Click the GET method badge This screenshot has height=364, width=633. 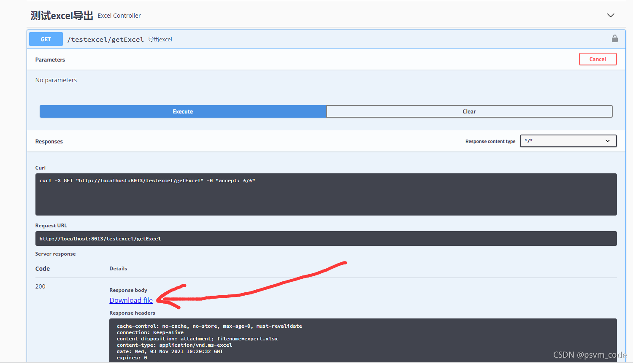tap(46, 39)
